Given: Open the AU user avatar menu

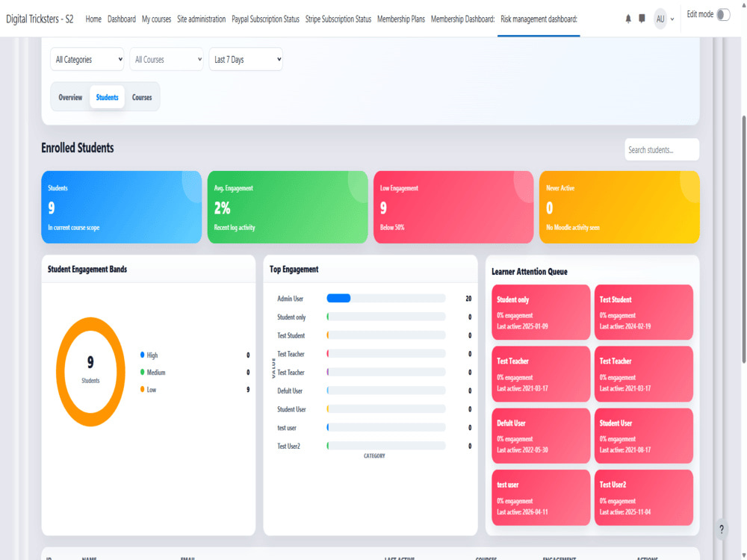Looking at the screenshot, I should click(660, 19).
